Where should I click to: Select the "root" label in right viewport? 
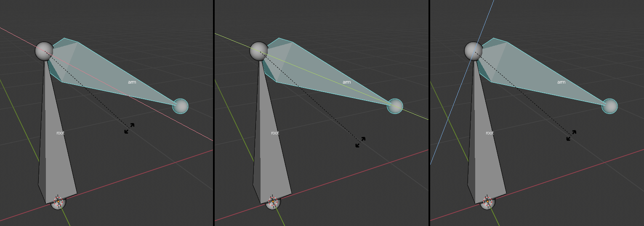tap(490, 133)
